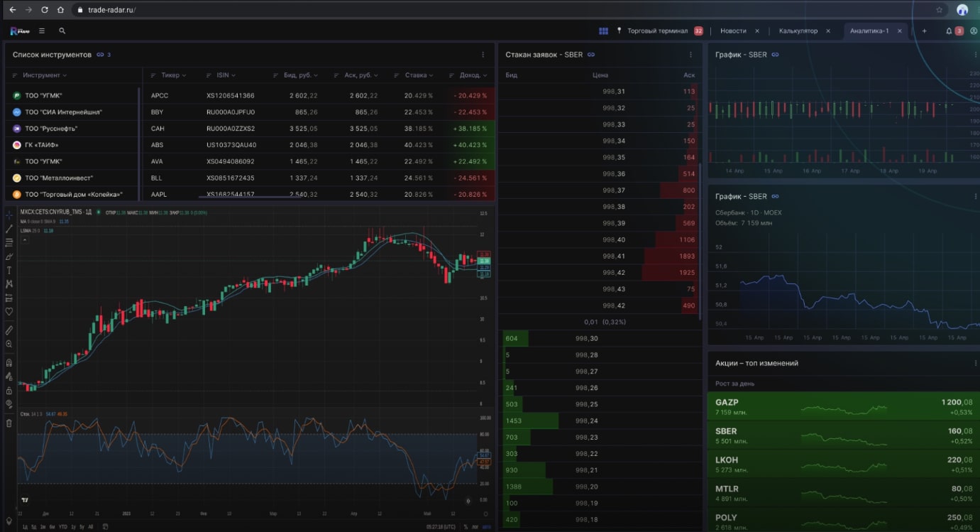Open three-dot menu of Акции – топ изменений
This screenshot has width=980, height=532.
[976, 363]
